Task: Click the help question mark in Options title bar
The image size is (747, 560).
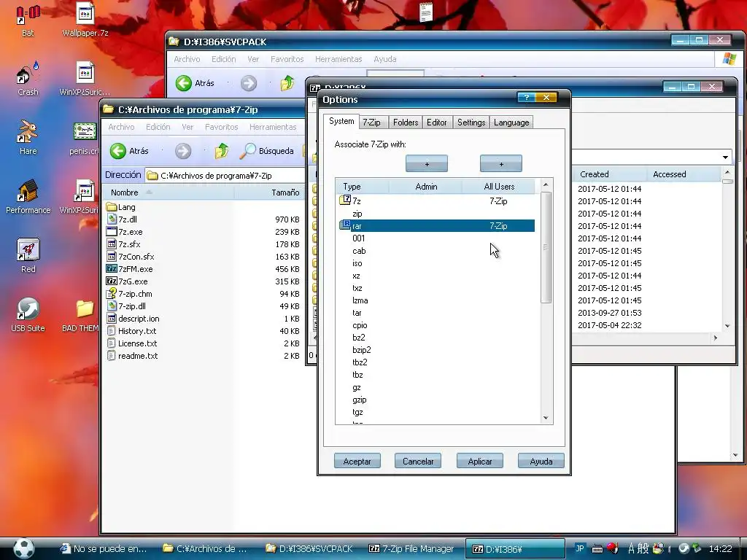Action: 526,98
